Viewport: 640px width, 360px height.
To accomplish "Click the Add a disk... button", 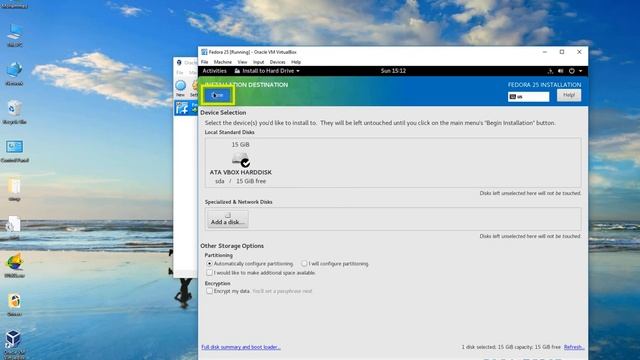I will tap(227, 219).
